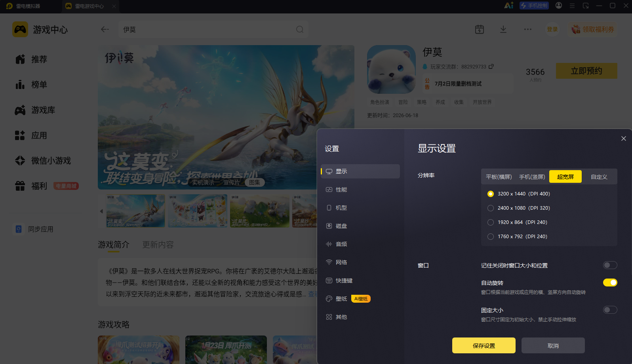The width and height of the screenshot is (632, 364).
Task: Click 取消 to discard settings
Action: click(553, 345)
